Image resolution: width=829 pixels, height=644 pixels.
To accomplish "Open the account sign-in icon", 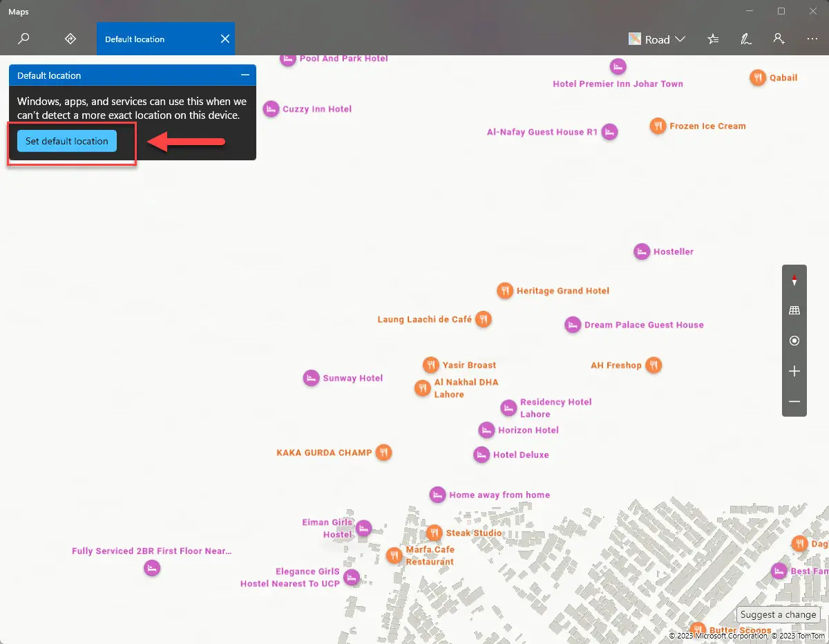I will coord(779,39).
